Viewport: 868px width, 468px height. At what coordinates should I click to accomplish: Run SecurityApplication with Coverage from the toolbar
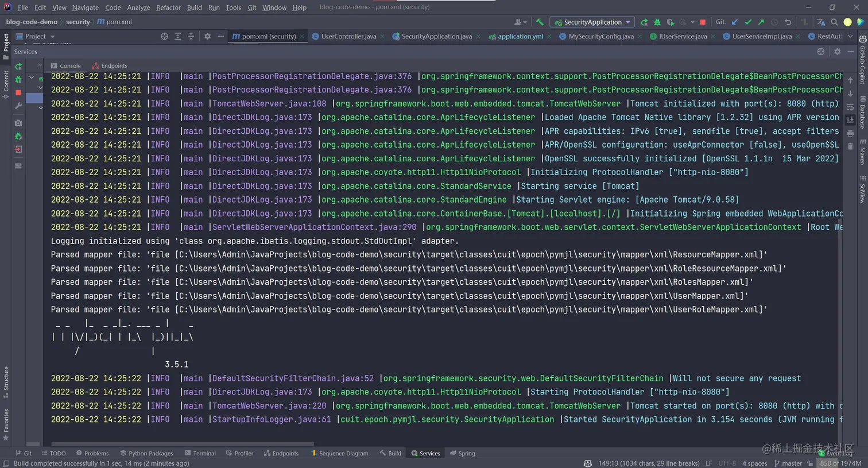[670, 22]
